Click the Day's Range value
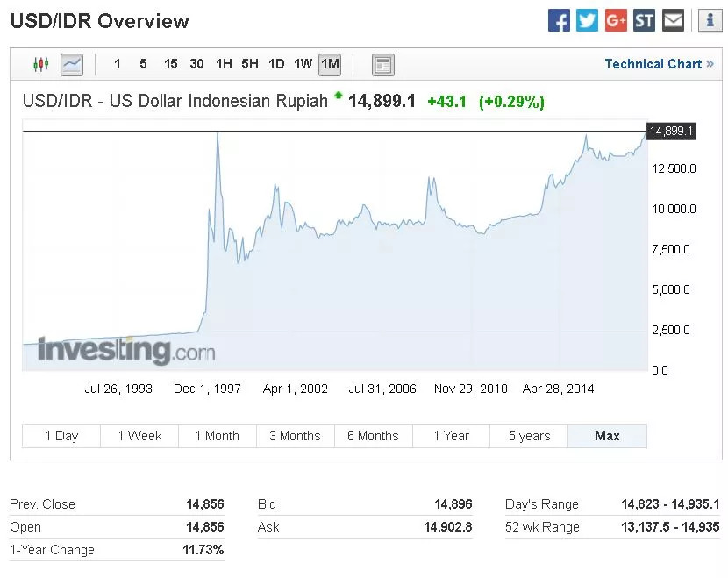This screenshot has height=578, width=728. point(670,504)
